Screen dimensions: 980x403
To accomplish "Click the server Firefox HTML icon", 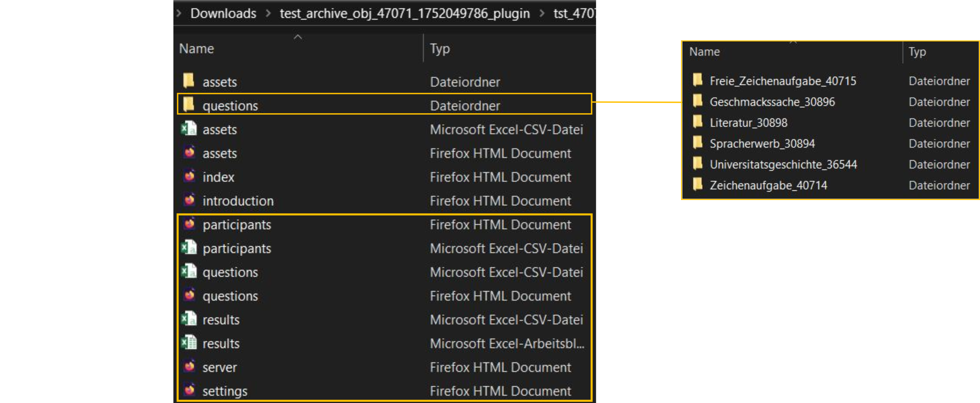I will point(189,366).
